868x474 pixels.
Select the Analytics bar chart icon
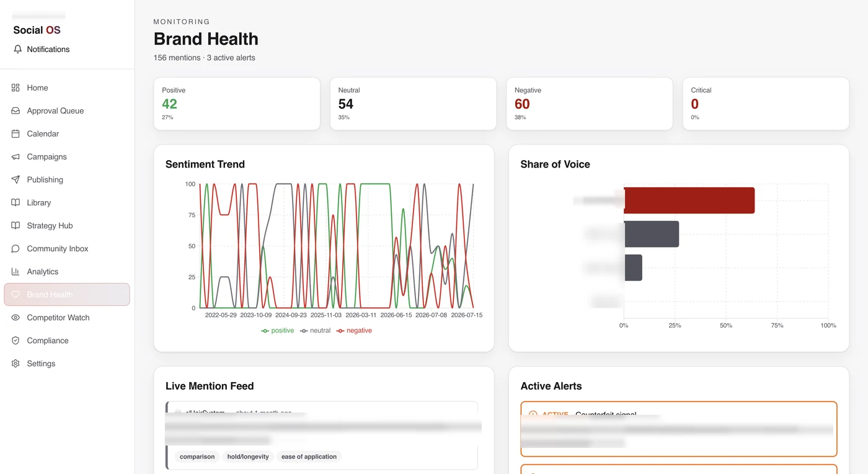[15, 271]
